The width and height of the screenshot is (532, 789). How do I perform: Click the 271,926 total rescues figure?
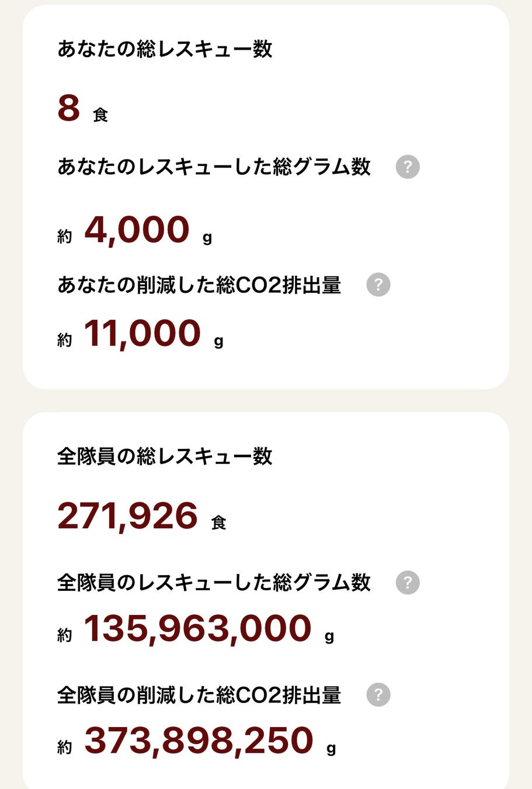[x=128, y=516]
